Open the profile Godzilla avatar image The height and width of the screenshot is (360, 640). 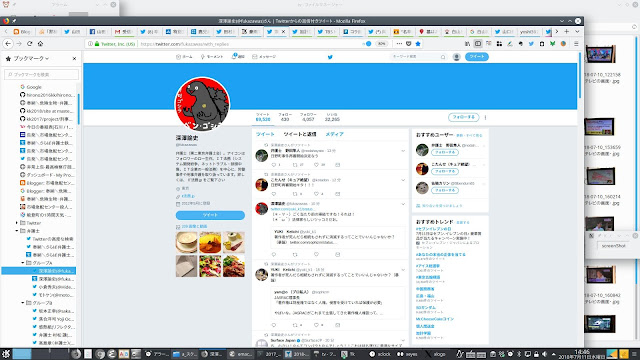[x=202, y=104]
